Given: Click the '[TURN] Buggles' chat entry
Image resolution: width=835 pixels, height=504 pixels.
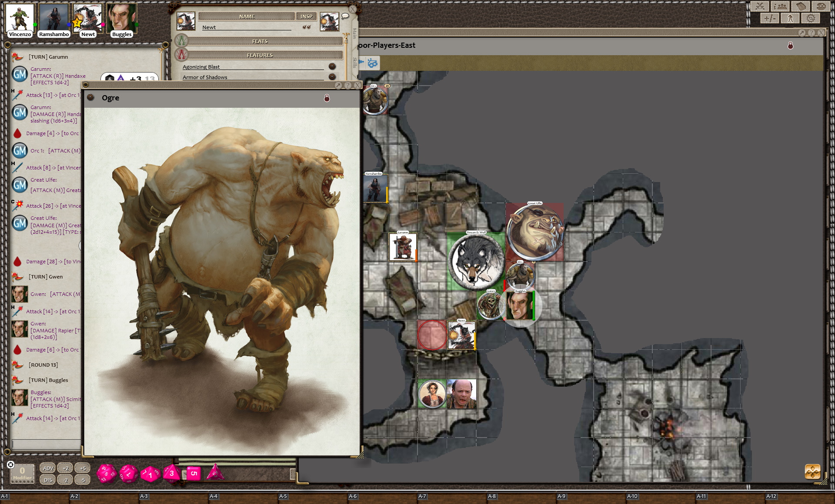Looking at the screenshot, I should coord(48,380).
